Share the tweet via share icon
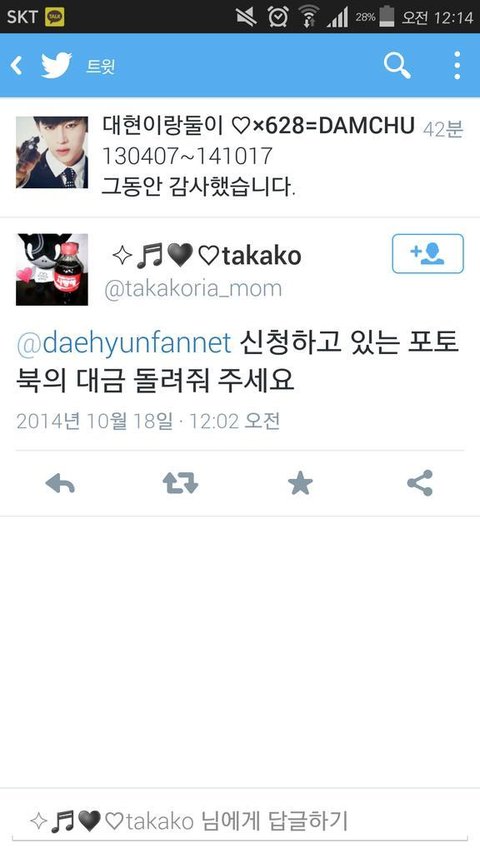 (420, 483)
